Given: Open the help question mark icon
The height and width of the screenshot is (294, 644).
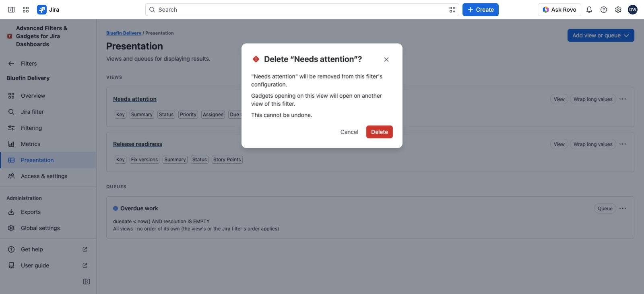Looking at the screenshot, I should (604, 10).
